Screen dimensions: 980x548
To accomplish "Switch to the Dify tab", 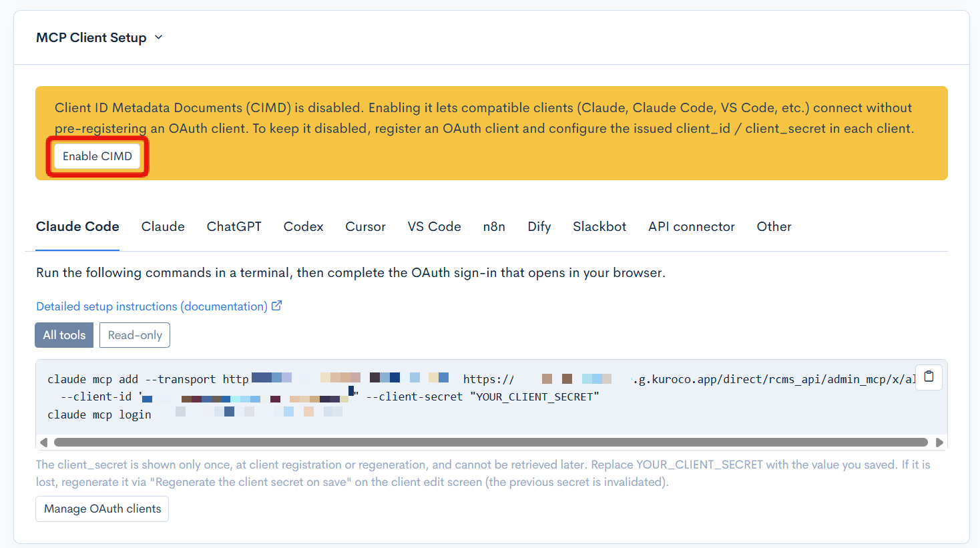I will pyautogui.click(x=539, y=227).
